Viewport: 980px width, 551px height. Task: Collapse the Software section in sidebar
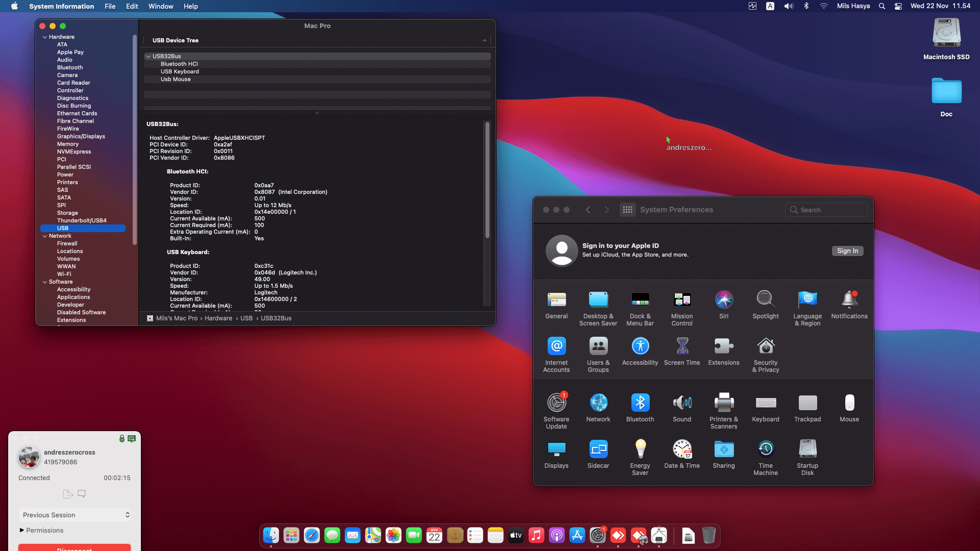coord(45,282)
